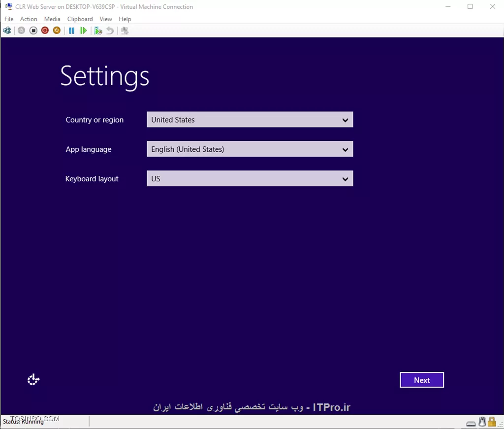The image size is (504, 429).
Task: Click the spinning wait cursor indicator
Action: point(33,379)
